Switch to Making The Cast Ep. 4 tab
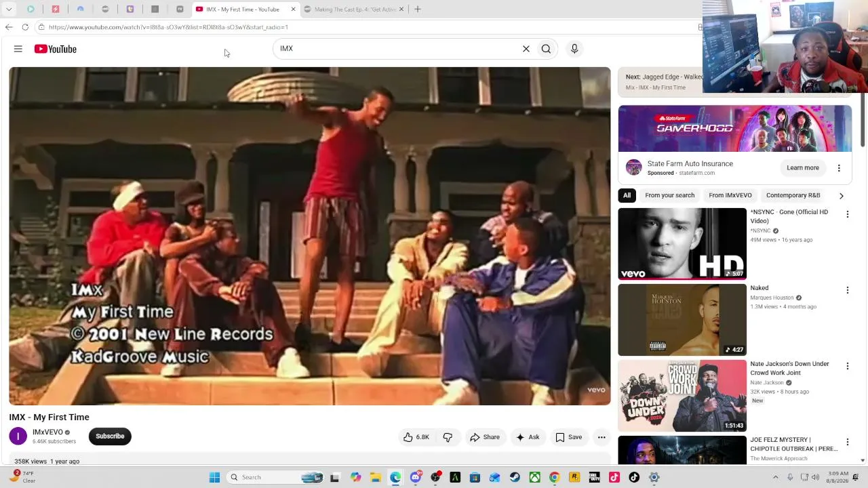This screenshot has width=868, height=488. pyautogui.click(x=355, y=9)
